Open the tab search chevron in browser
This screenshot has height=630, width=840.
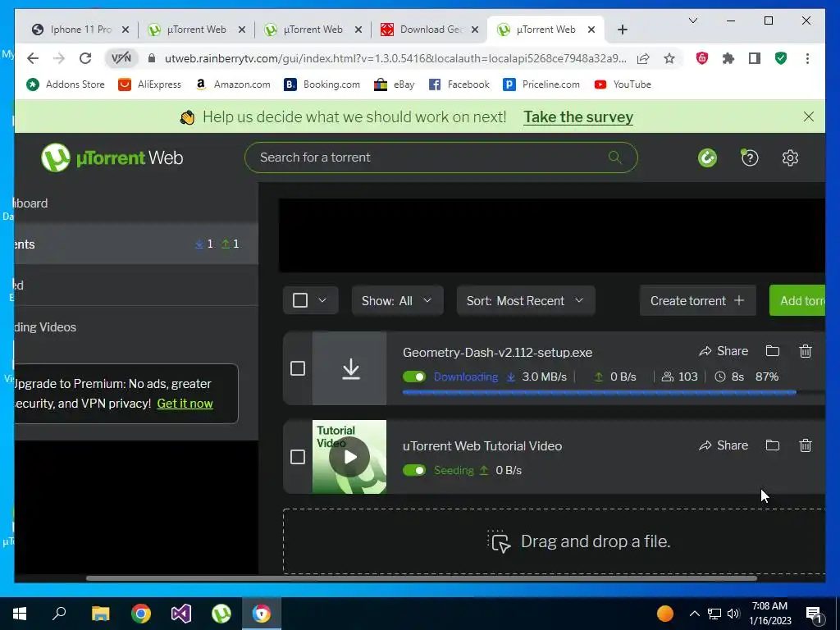692,21
